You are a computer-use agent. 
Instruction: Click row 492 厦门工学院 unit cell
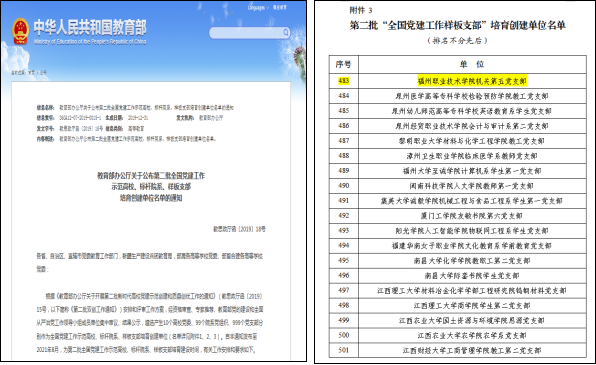pos(472,216)
